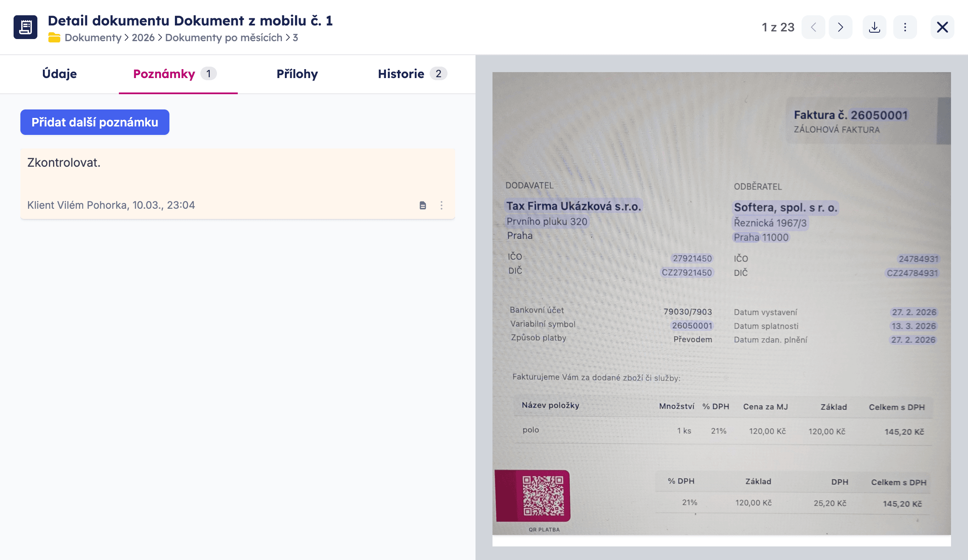968x560 pixels.
Task: Open the Dokumenty breadcrumb link
Action: (93, 38)
